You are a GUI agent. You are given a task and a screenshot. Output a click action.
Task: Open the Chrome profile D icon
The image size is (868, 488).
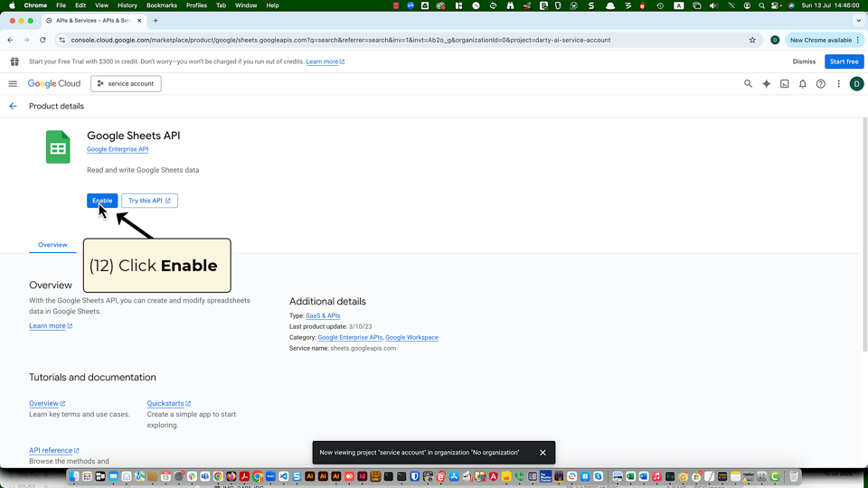coord(775,40)
